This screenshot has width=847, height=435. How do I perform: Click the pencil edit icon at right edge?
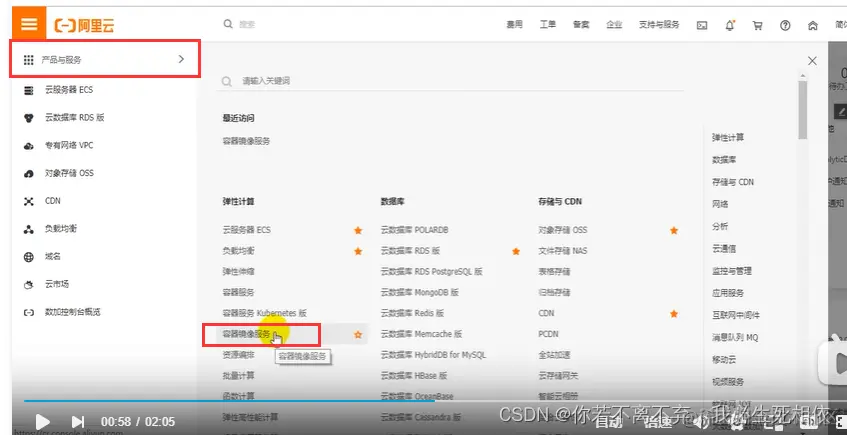[x=841, y=111]
